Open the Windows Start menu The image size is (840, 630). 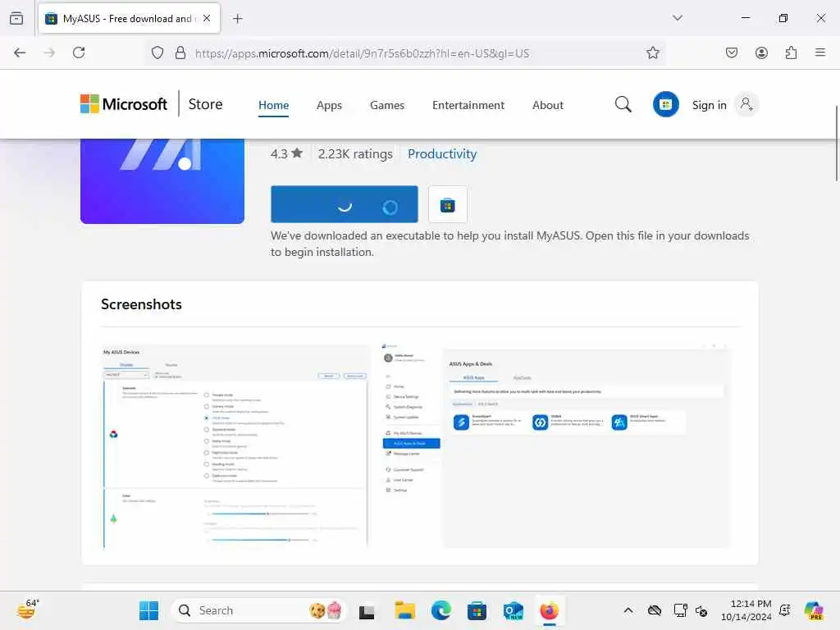click(x=149, y=610)
